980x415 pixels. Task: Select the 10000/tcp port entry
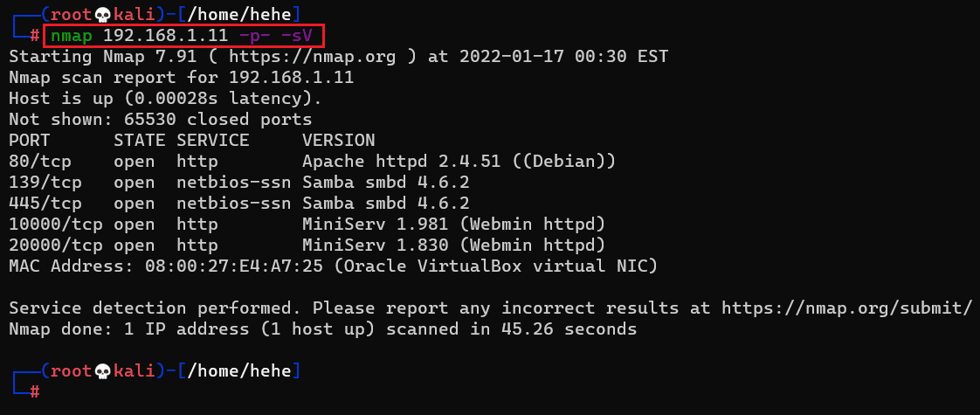(56, 225)
